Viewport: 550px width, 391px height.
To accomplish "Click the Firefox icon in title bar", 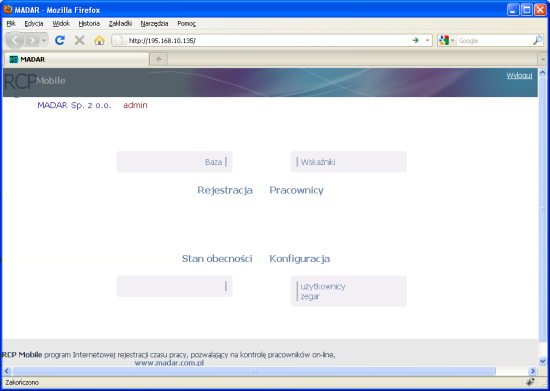I will coord(8,9).
